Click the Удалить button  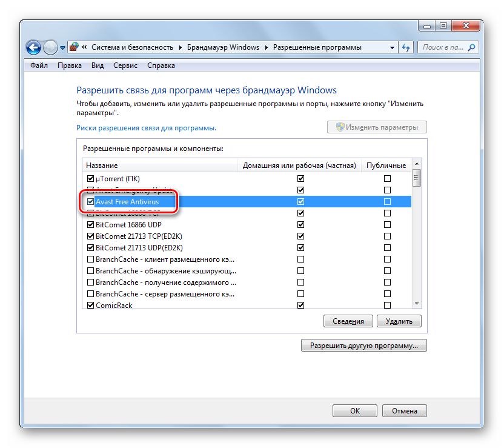399,321
